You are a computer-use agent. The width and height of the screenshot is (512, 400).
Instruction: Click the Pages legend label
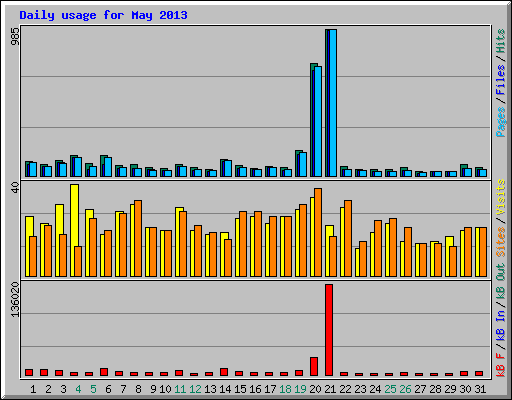click(501, 122)
